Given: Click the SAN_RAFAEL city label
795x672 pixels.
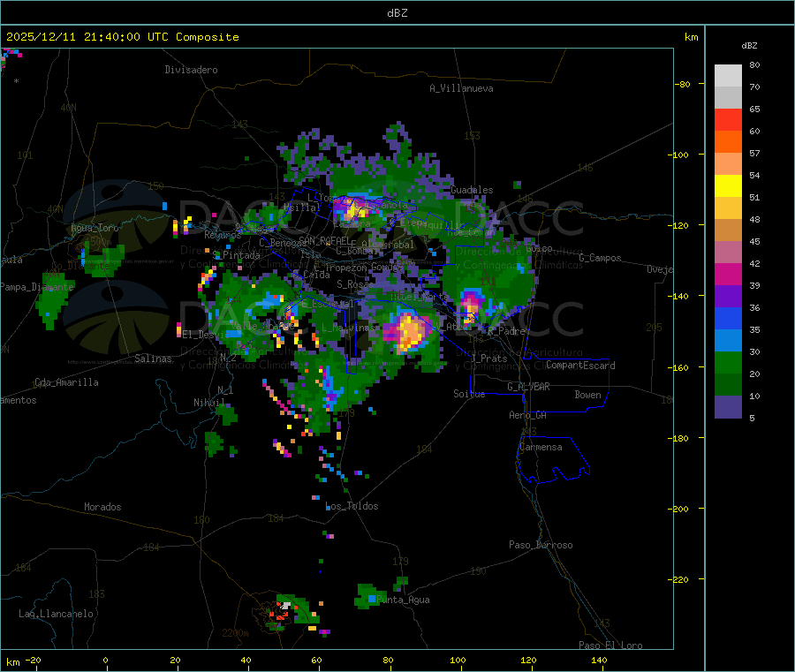Looking at the screenshot, I should 323,240.
